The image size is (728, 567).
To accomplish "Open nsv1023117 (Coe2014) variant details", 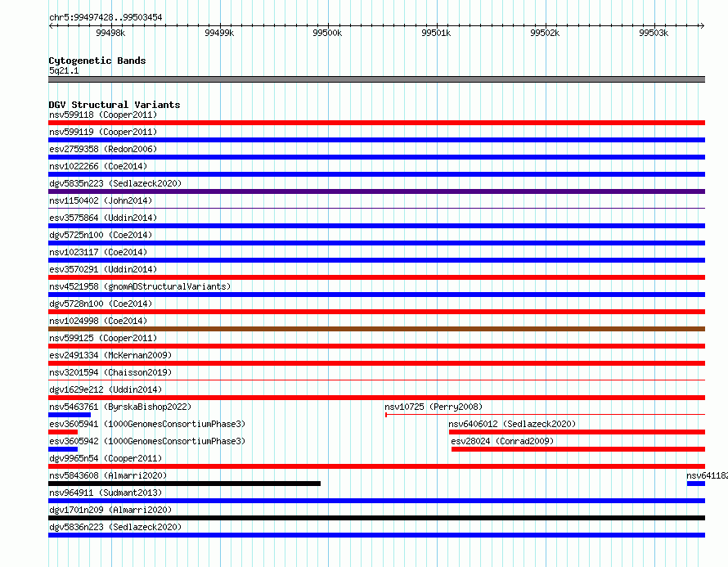I will [x=98, y=252].
